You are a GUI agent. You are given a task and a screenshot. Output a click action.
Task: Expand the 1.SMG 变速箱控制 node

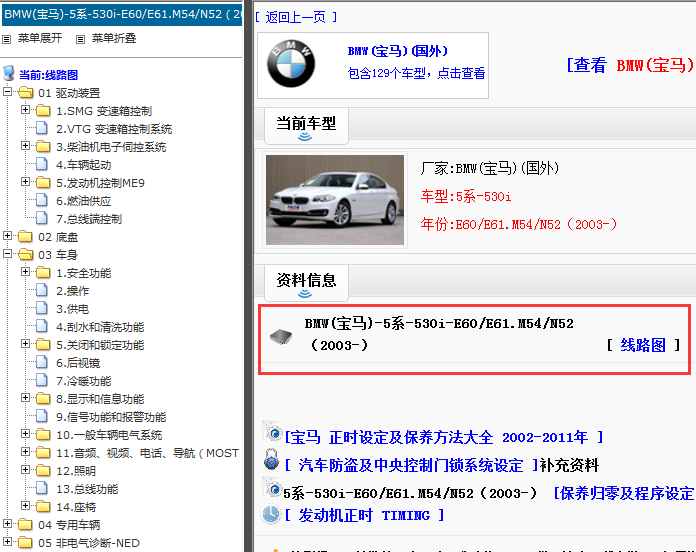(x=25, y=110)
